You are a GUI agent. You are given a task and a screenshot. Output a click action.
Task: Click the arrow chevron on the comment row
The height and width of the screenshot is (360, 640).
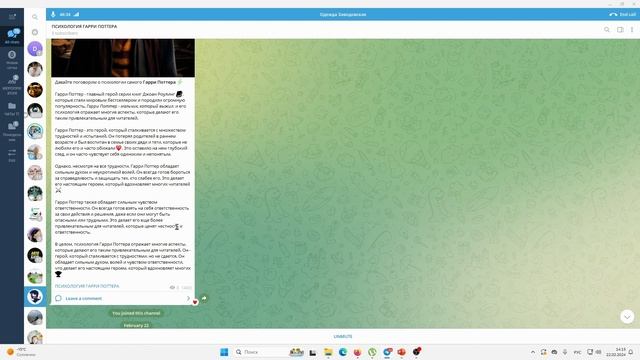[x=188, y=298]
